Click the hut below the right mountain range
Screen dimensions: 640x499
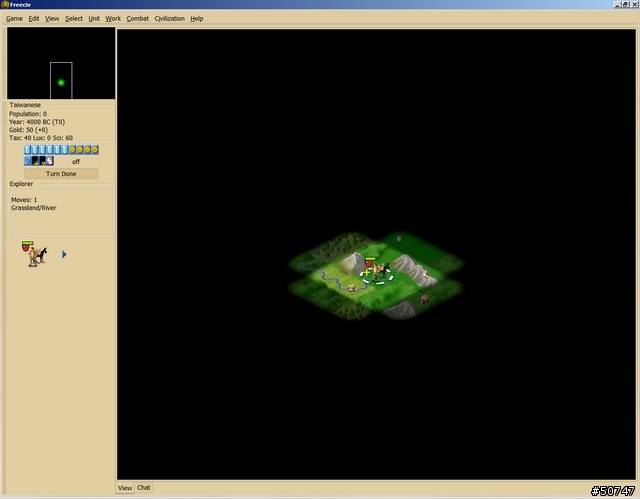tap(425, 299)
